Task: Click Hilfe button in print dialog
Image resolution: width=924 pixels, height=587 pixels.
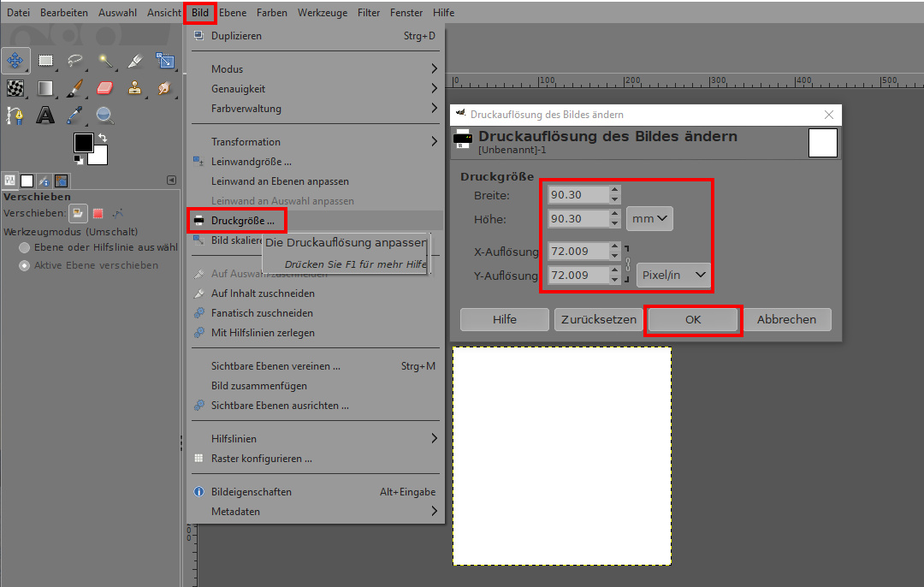Action: 505,319
